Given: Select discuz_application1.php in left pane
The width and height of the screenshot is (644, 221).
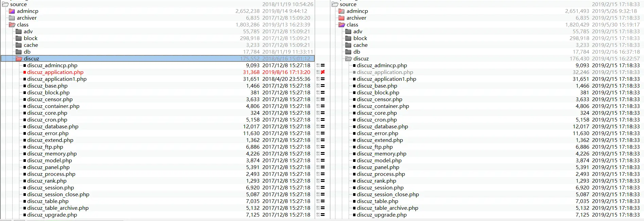Looking at the screenshot, I should (57, 79).
